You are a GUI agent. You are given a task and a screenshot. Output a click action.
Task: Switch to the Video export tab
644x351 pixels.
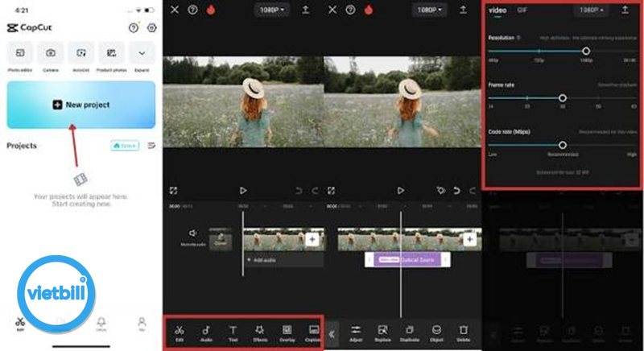tap(497, 10)
